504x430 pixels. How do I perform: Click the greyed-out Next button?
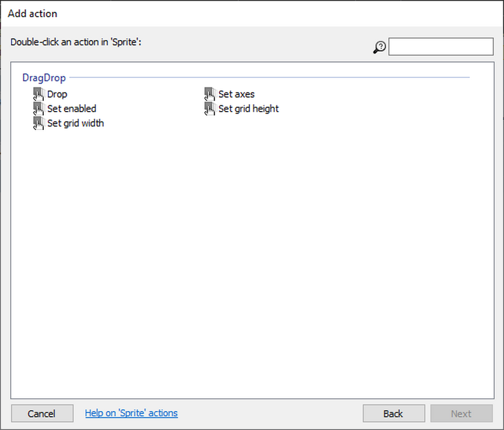[461, 414]
